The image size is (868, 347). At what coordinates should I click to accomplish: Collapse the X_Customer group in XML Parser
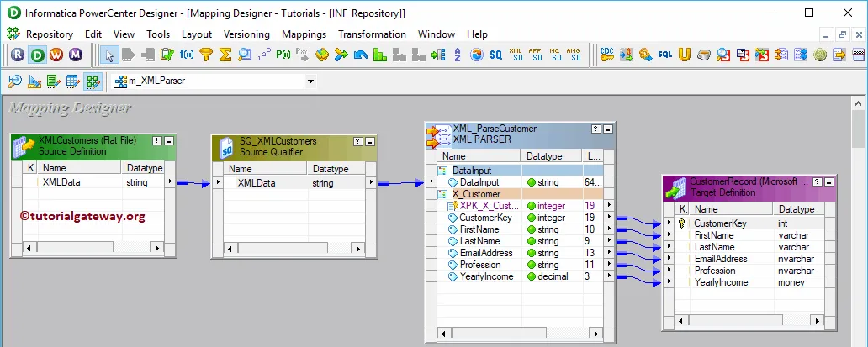pyautogui.click(x=442, y=194)
